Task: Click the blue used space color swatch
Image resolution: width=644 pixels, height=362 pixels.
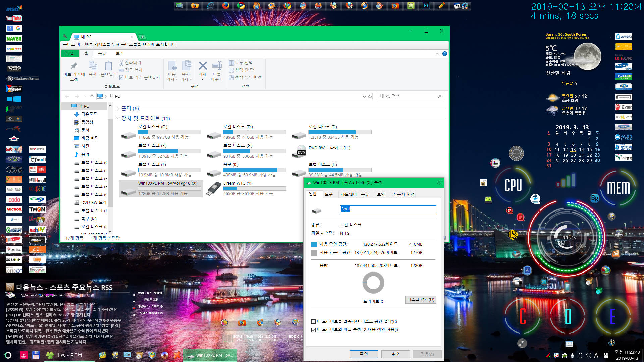Action: click(314, 244)
